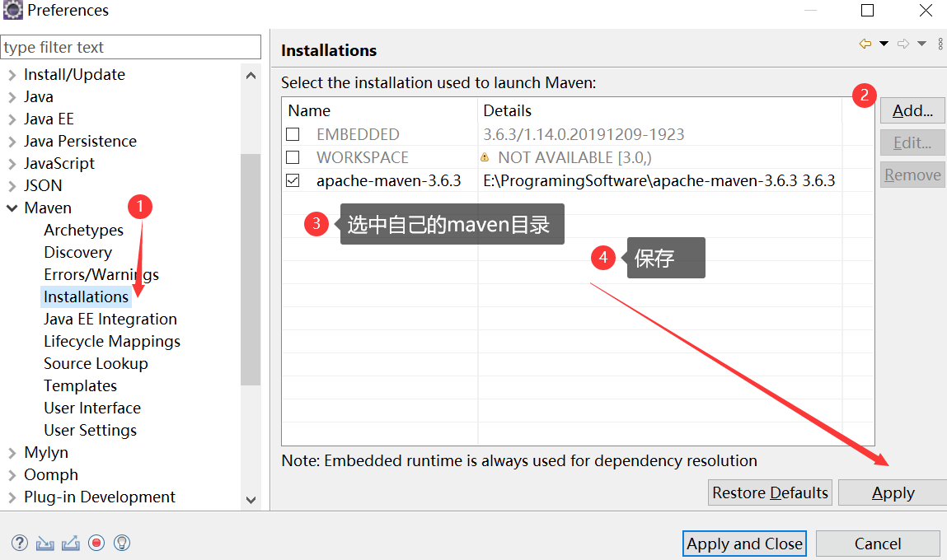
Task: Open Maven User Settings page
Action: [90, 430]
